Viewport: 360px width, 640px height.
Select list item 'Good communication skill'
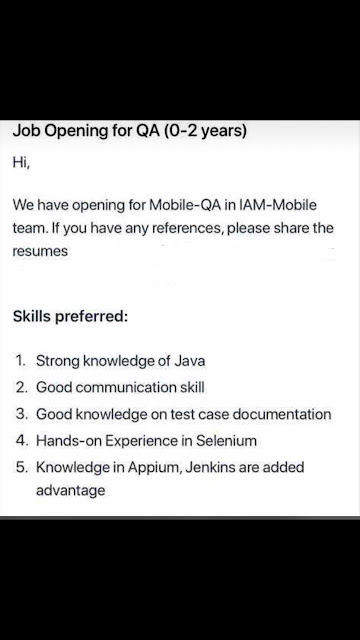coord(120,387)
